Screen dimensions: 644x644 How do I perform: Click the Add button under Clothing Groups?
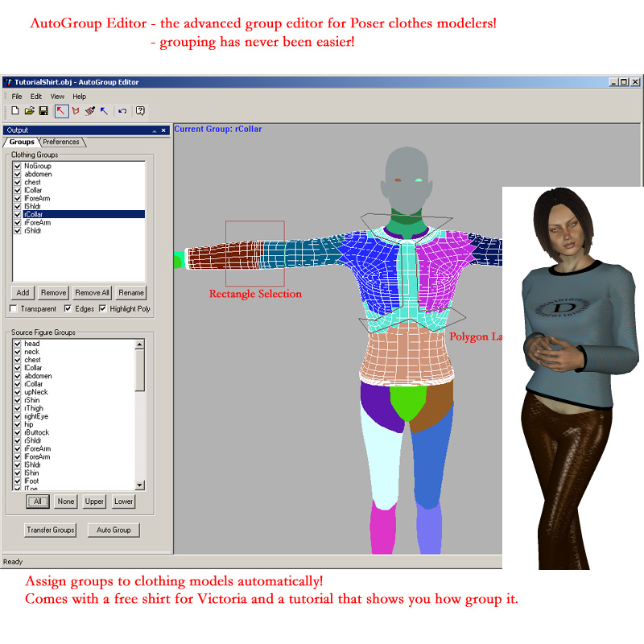point(23,293)
